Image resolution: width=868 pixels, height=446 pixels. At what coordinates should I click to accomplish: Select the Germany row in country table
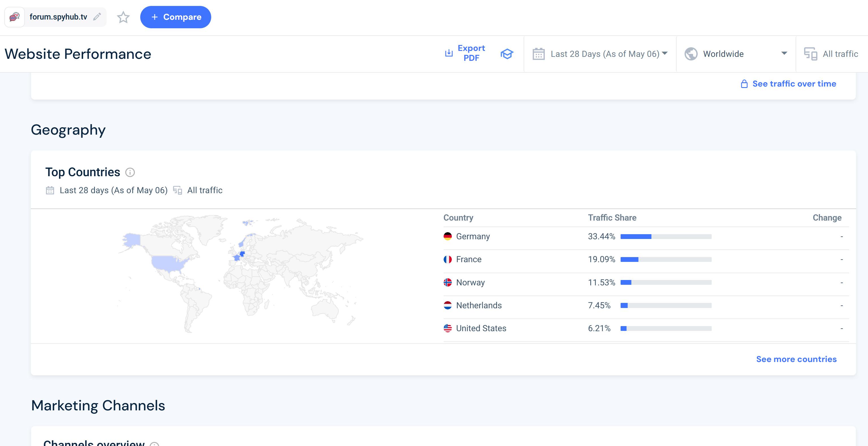click(473, 237)
